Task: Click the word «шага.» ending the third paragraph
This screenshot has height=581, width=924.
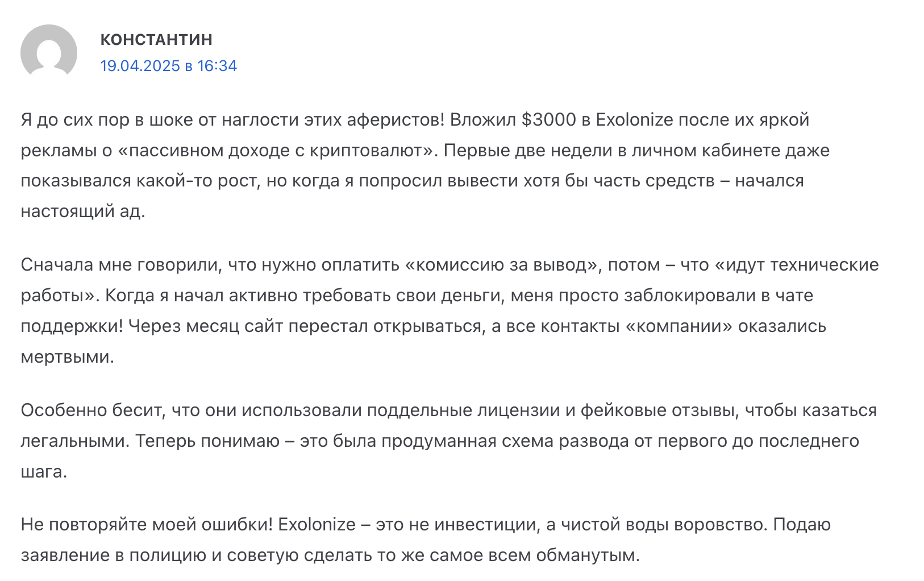Action: coord(44,472)
